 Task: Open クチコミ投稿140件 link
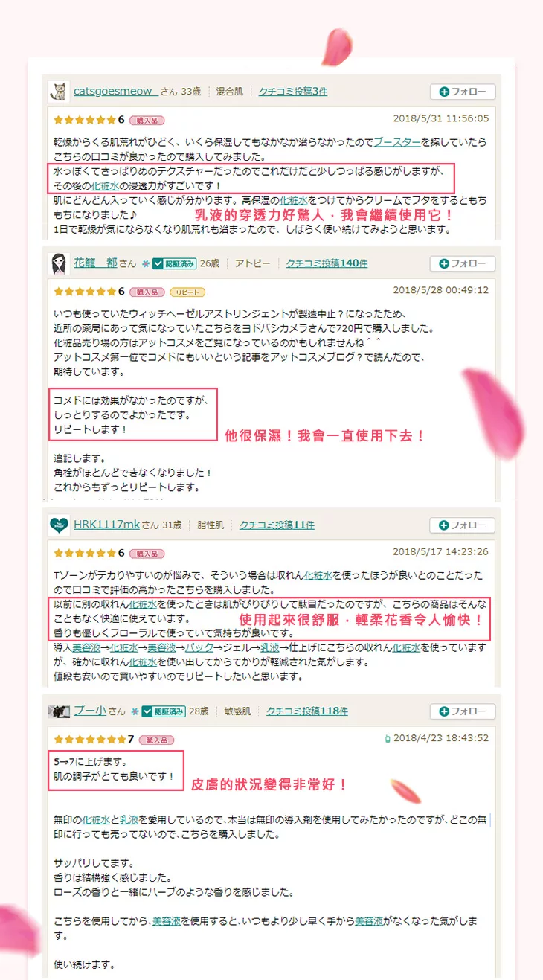327,263
